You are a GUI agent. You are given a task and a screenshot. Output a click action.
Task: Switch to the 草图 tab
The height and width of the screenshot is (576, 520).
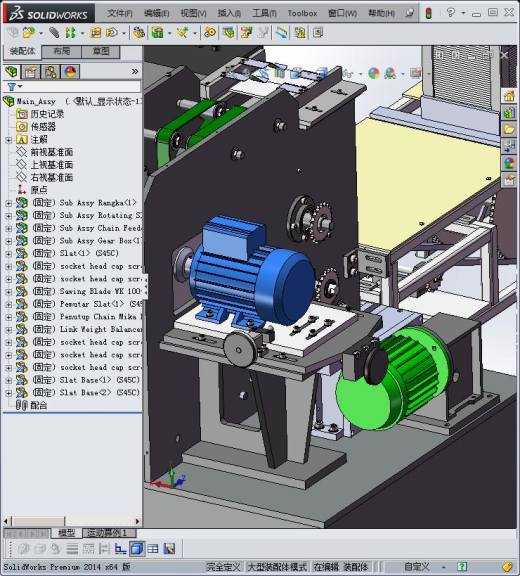101,51
